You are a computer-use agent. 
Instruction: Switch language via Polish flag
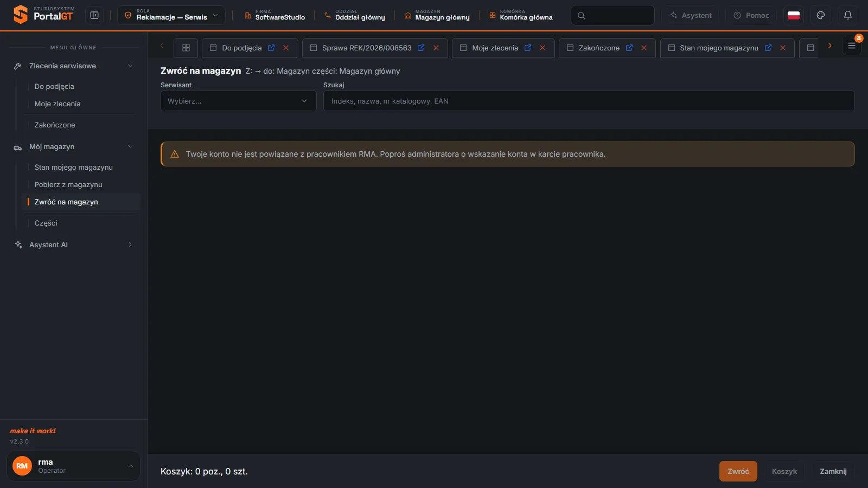(x=794, y=15)
